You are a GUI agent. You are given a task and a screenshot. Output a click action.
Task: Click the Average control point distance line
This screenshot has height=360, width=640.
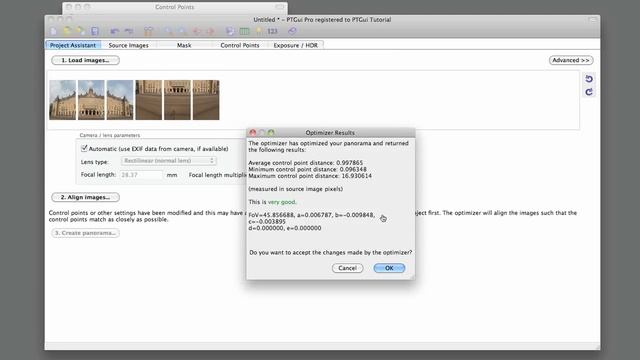pos(305,163)
